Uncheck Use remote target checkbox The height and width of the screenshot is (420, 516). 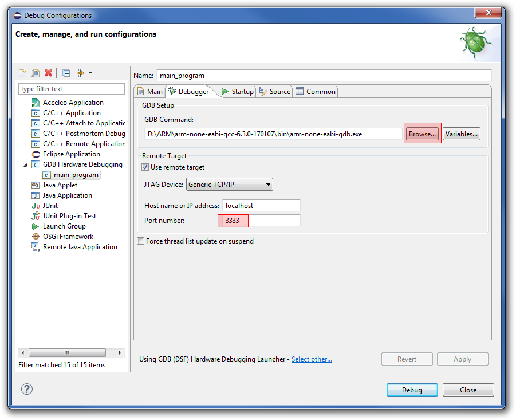tap(145, 167)
